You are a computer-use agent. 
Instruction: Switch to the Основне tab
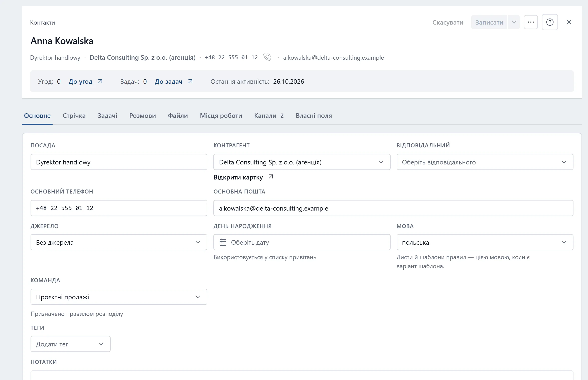pyautogui.click(x=37, y=116)
